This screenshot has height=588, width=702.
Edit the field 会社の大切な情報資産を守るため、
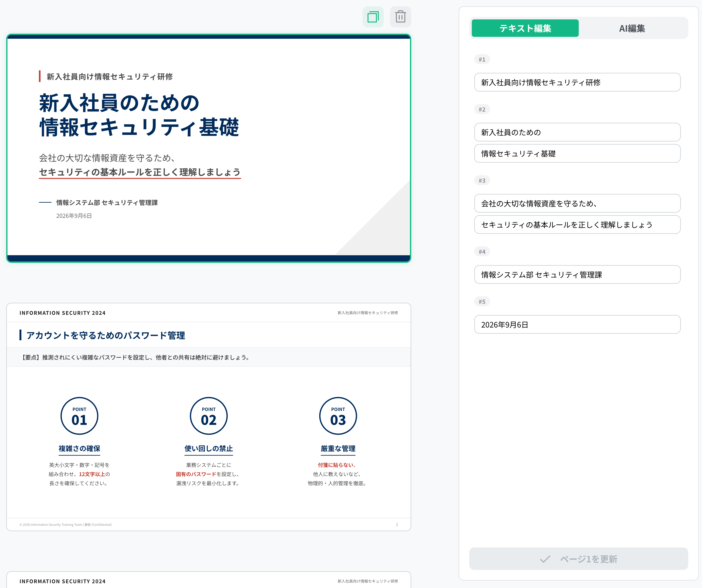click(x=577, y=203)
